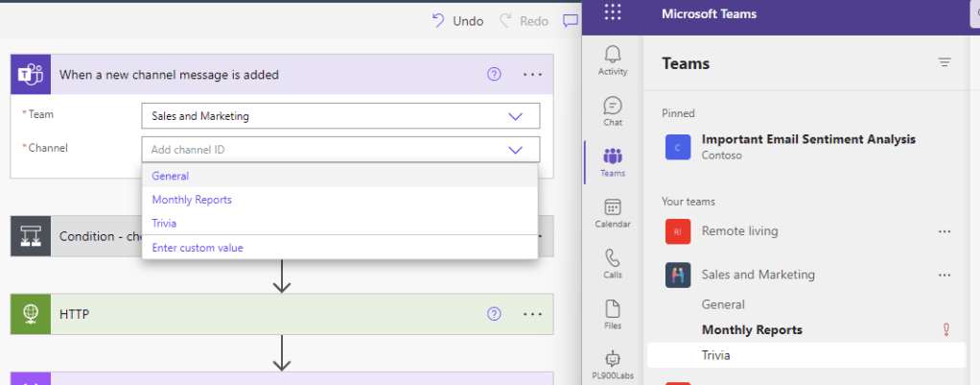
Task: Expand the HTTP action card
Action: point(282,314)
